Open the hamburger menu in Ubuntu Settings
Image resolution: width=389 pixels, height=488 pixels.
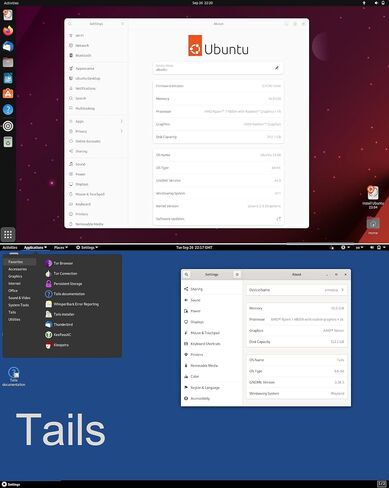coord(122,24)
